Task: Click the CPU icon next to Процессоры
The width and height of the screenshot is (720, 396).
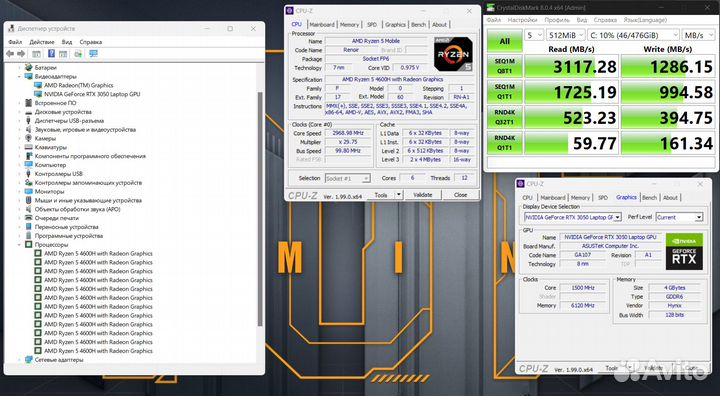Action: [28, 245]
